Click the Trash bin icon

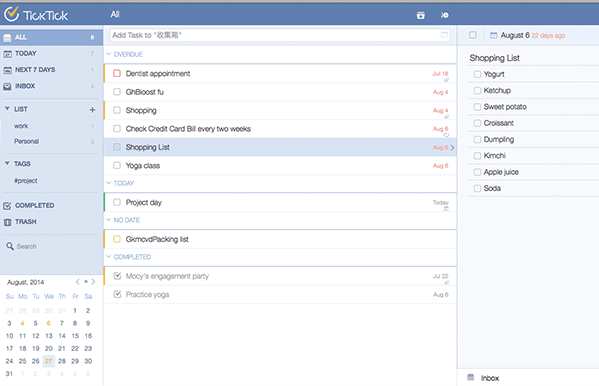[7, 222]
